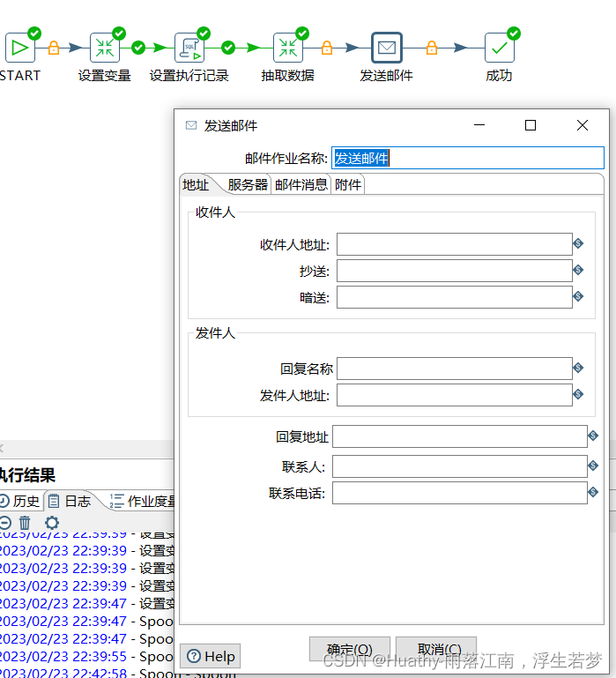Focus the 收件人地址 input field
This screenshot has height=678, width=616.
[455, 244]
